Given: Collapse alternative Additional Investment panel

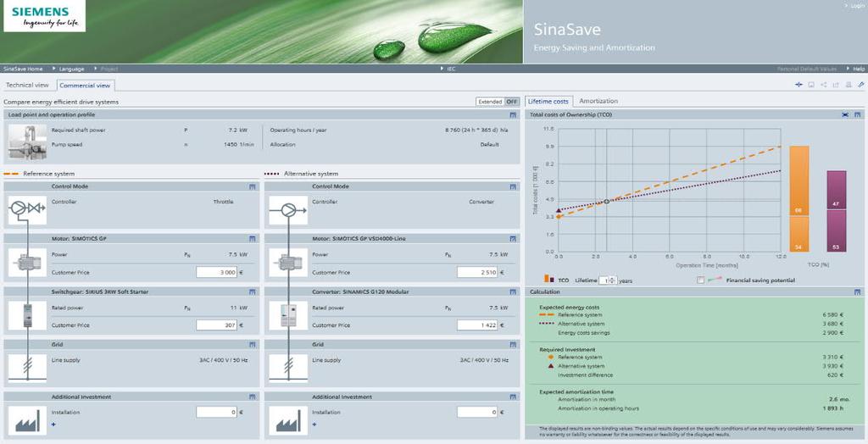Looking at the screenshot, I should pos(513,397).
